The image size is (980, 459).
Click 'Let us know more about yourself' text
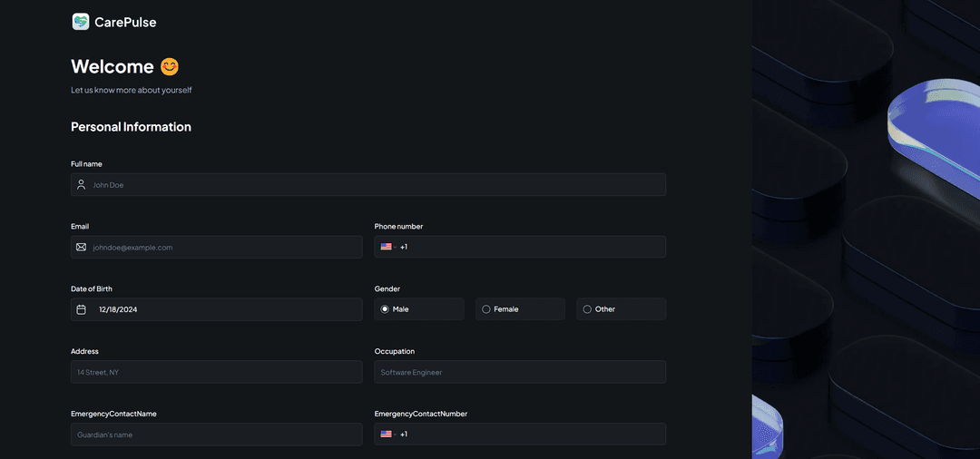pos(132,90)
